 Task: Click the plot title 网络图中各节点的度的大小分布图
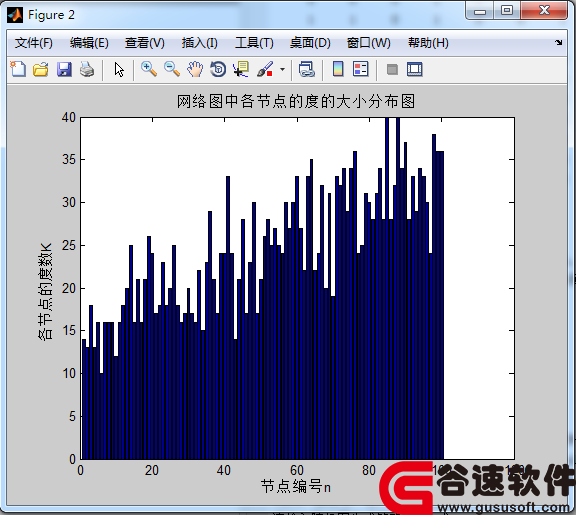click(x=296, y=101)
